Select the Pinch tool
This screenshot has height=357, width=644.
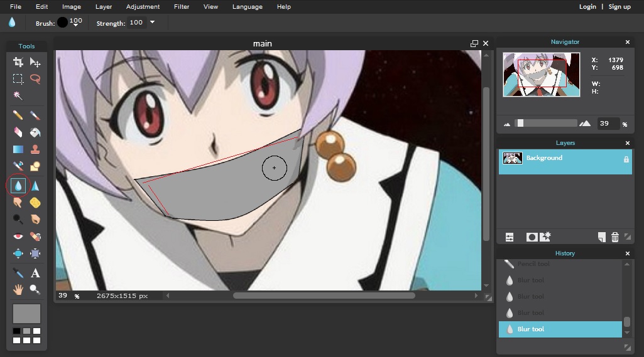click(35, 253)
